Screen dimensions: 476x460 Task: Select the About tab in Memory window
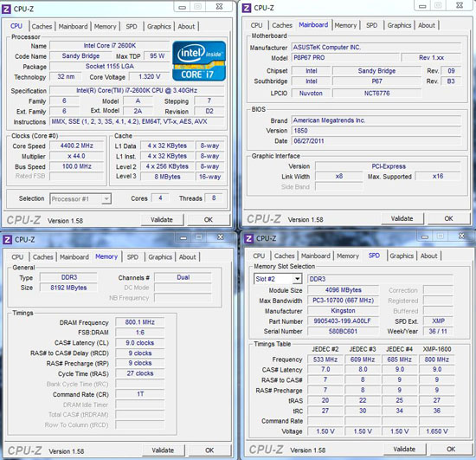pyautogui.click(x=187, y=257)
